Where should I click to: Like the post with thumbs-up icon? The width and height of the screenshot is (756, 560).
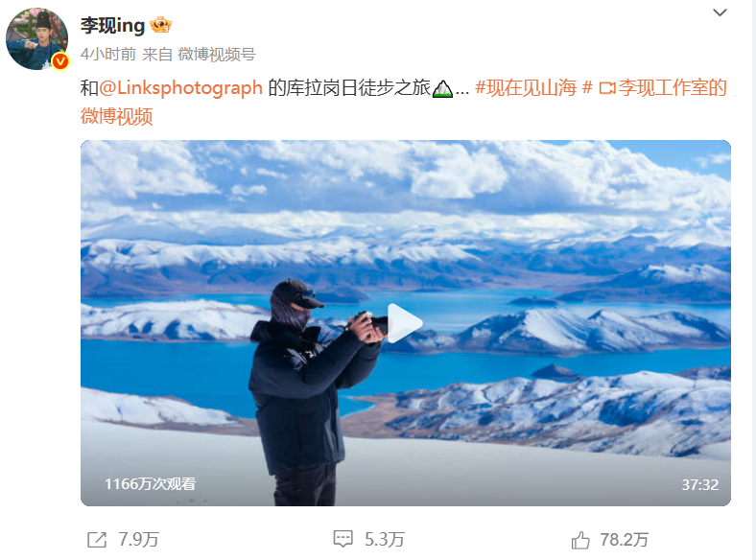click(x=580, y=540)
